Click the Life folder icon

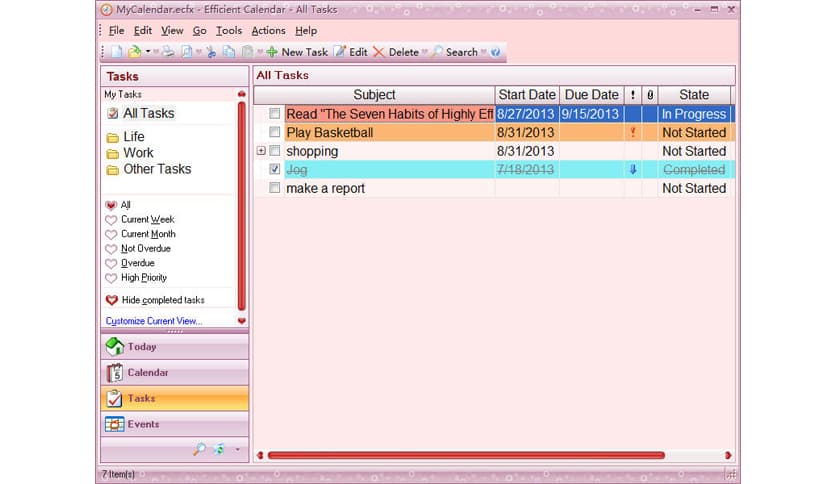(x=112, y=138)
